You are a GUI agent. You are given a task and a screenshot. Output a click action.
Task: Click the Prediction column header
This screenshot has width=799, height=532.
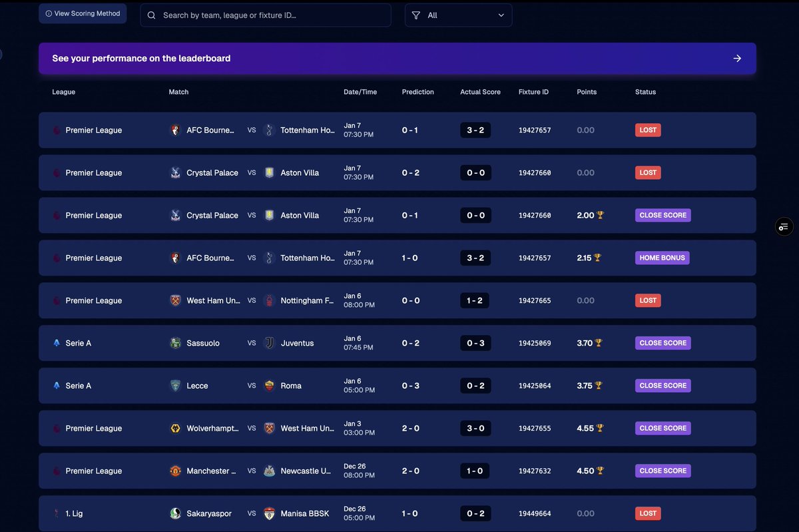tap(418, 92)
